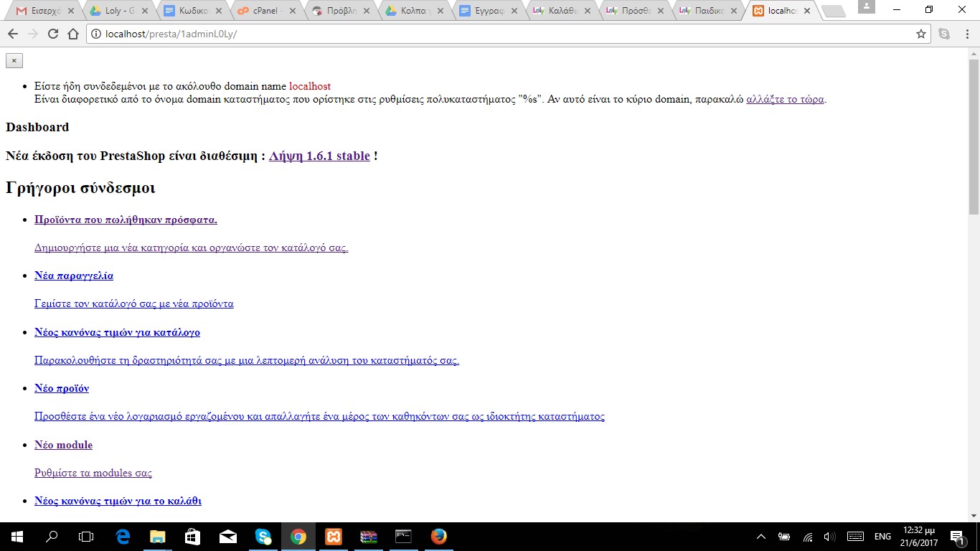
Task: Open 'Νέος κανόνας τιμών για το καλάθι' link
Action: coord(118,501)
